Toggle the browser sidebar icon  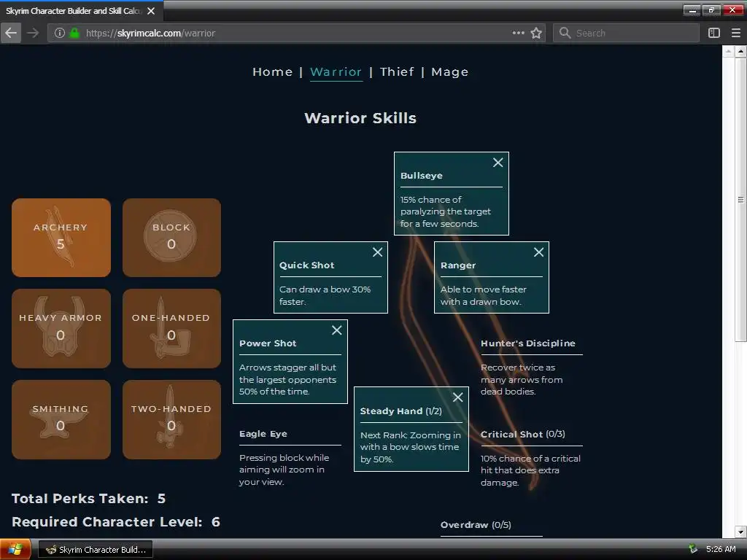coord(713,33)
